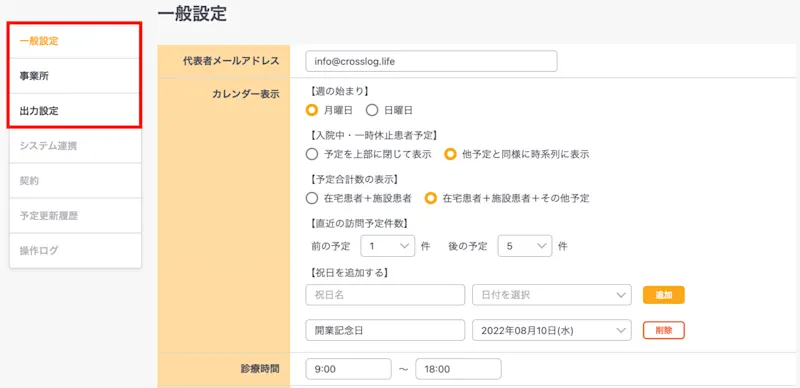Open the 日付を選択 date dropdown
Image resolution: width=800 pixels, height=388 pixels.
[552, 295]
